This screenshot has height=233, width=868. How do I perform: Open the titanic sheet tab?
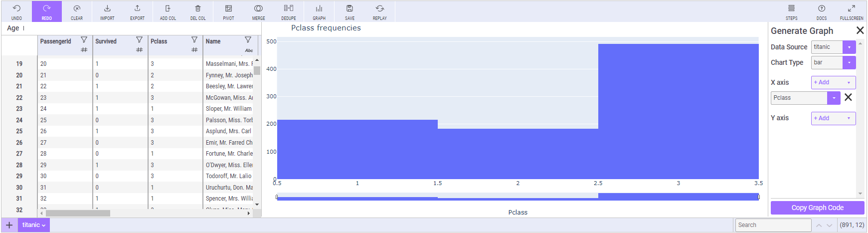(34, 225)
